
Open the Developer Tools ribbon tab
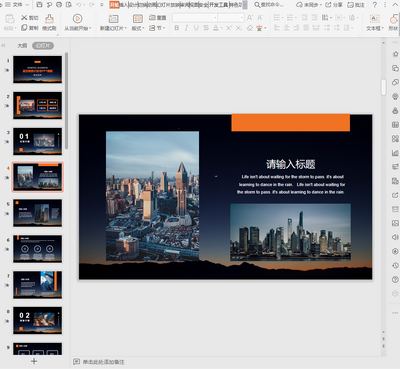click(219, 5)
